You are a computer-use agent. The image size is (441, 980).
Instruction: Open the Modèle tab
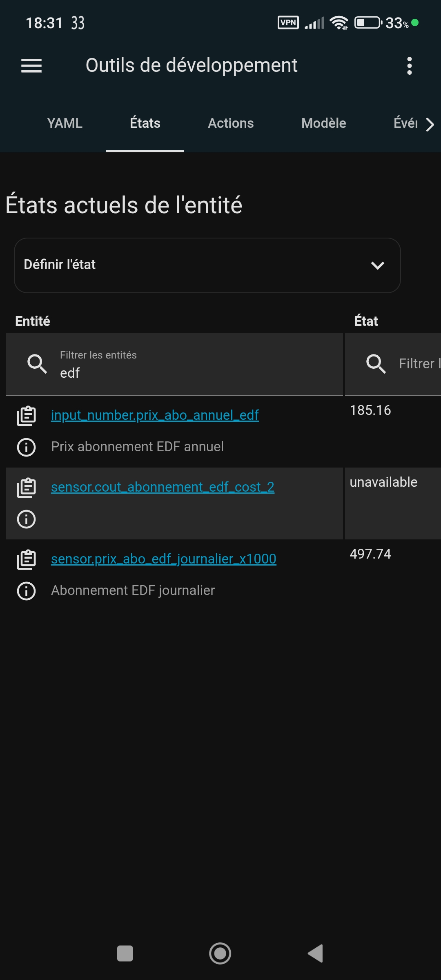tap(323, 123)
